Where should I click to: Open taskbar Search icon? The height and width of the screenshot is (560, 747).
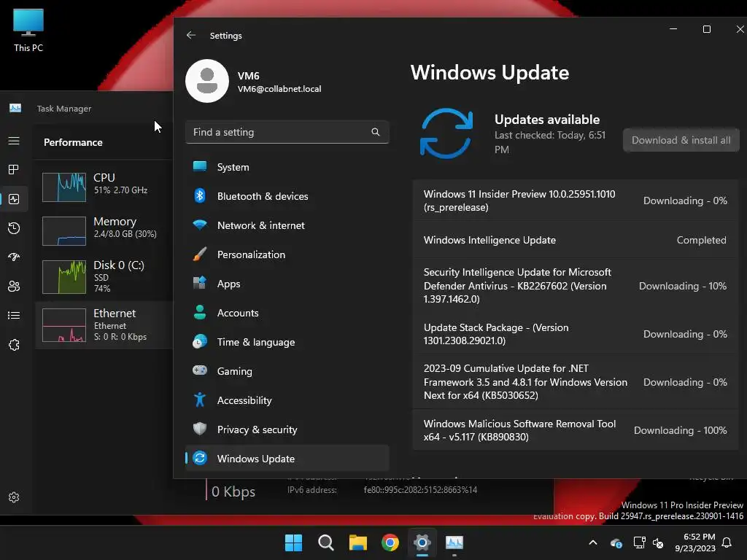326,542
